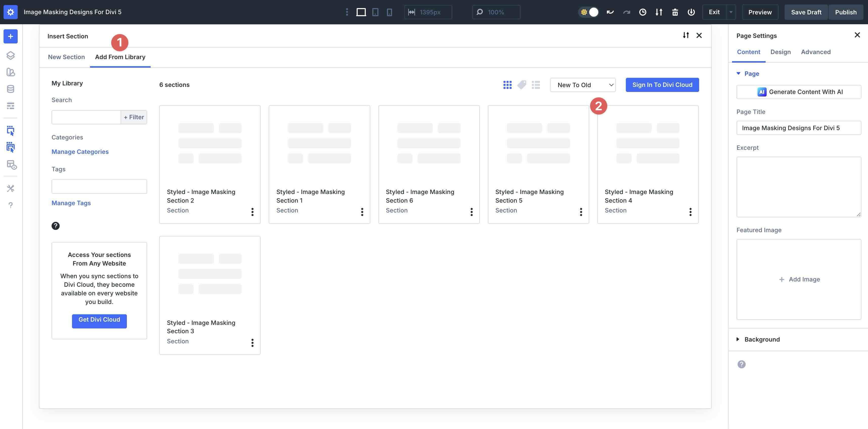The height and width of the screenshot is (429, 868).
Task: Click the undo icon in the top toolbar
Action: (610, 12)
